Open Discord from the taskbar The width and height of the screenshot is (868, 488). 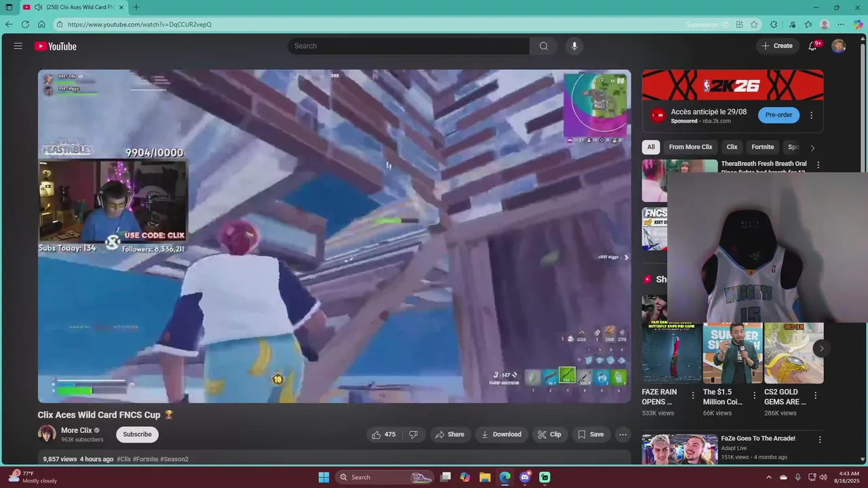click(x=525, y=477)
